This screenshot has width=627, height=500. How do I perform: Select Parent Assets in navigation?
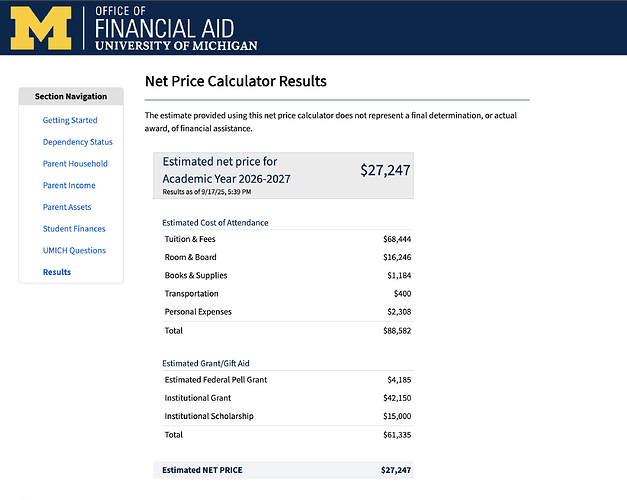(x=67, y=207)
